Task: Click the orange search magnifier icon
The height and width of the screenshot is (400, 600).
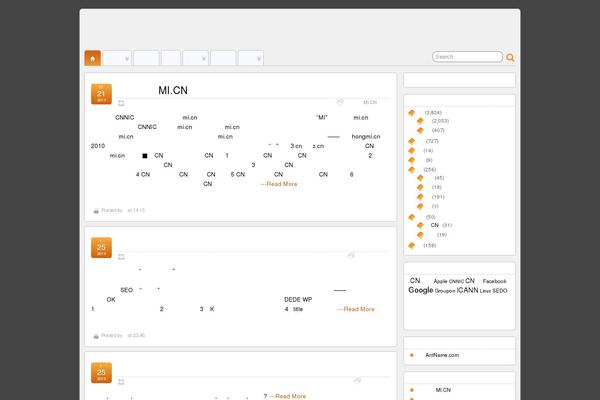Action: (510, 58)
